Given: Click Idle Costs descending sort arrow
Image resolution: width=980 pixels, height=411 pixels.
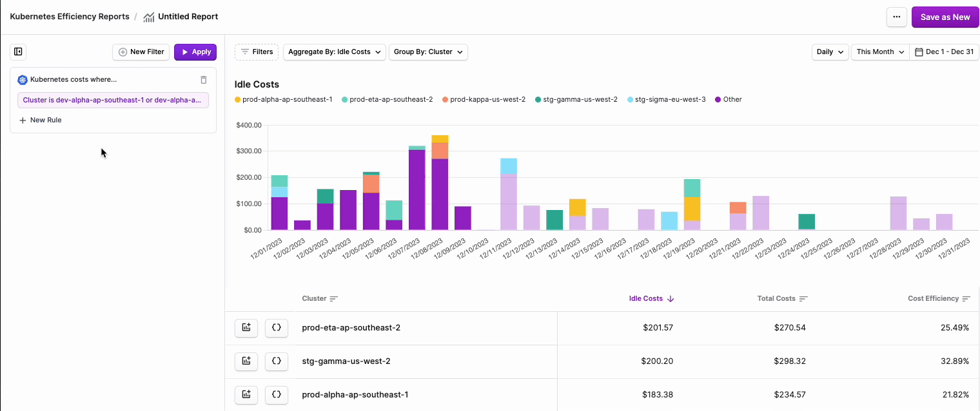Looking at the screenshot, I should [x=671, y=299].
